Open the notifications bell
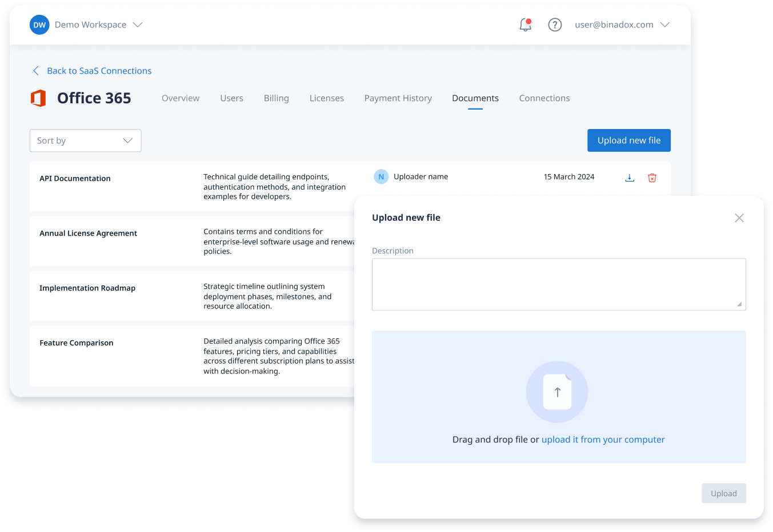This screenshot has height=532, width=773. coord(526,25)
